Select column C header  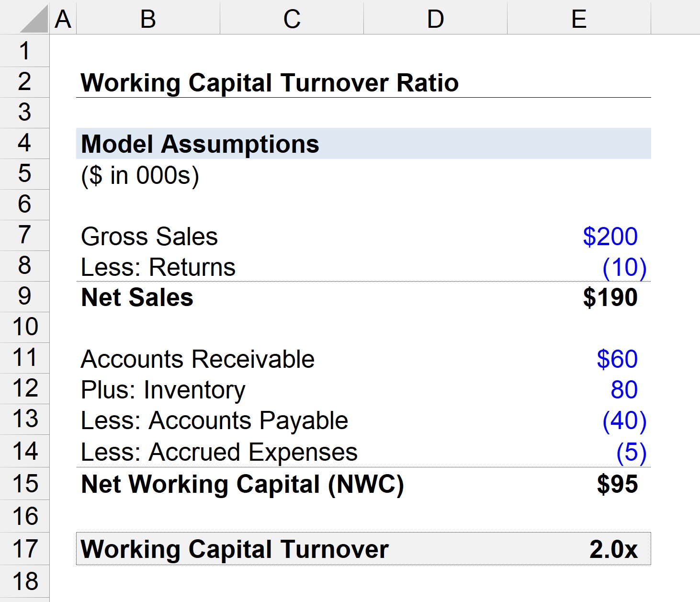click(x=292, y=19)
